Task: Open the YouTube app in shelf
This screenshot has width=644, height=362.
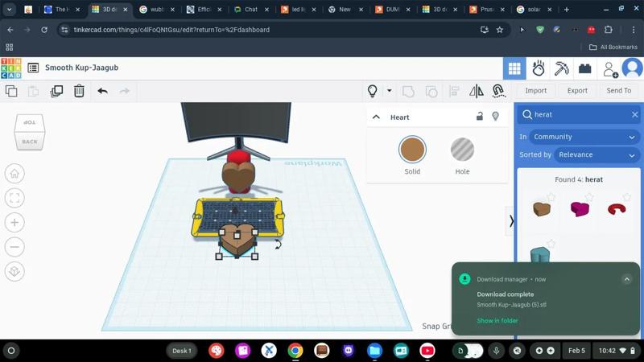Action: click(x=427, y=351)
